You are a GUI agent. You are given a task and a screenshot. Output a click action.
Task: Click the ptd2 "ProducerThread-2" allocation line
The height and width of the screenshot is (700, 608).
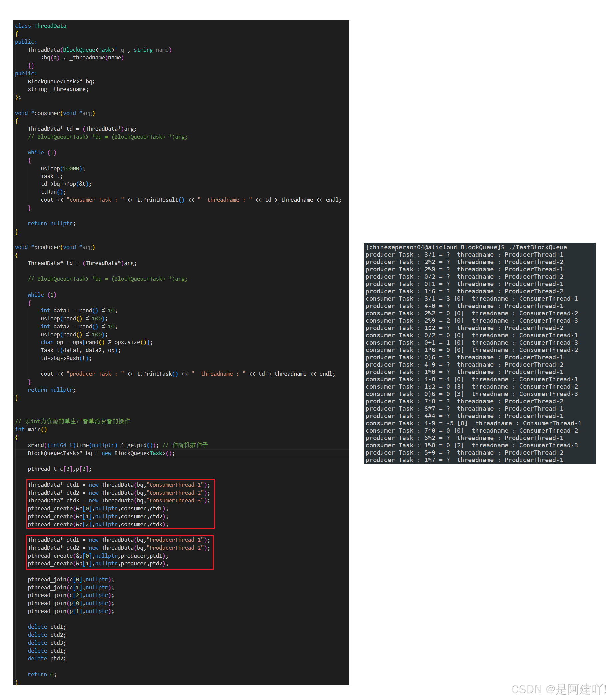pos(119,548)
